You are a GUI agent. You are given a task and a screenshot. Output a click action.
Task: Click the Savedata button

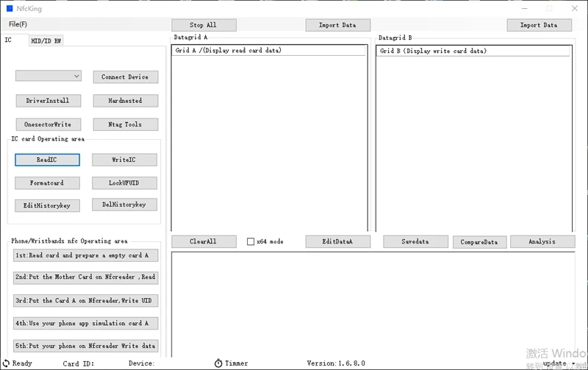click(415, 242)
